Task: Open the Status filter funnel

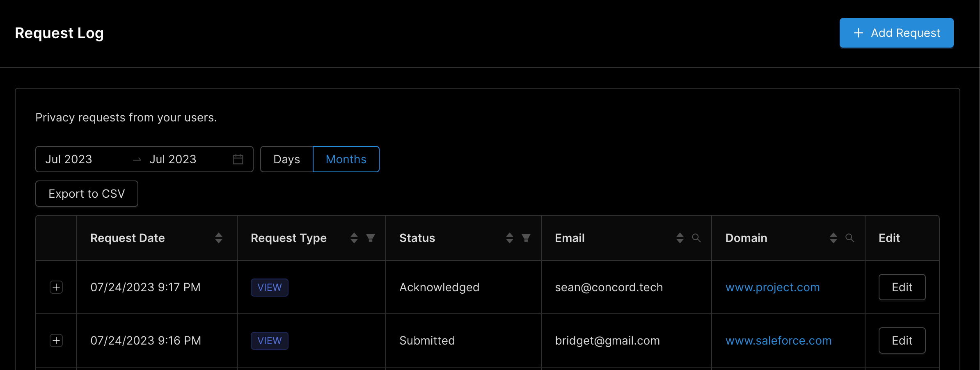Action: [526, 238]
